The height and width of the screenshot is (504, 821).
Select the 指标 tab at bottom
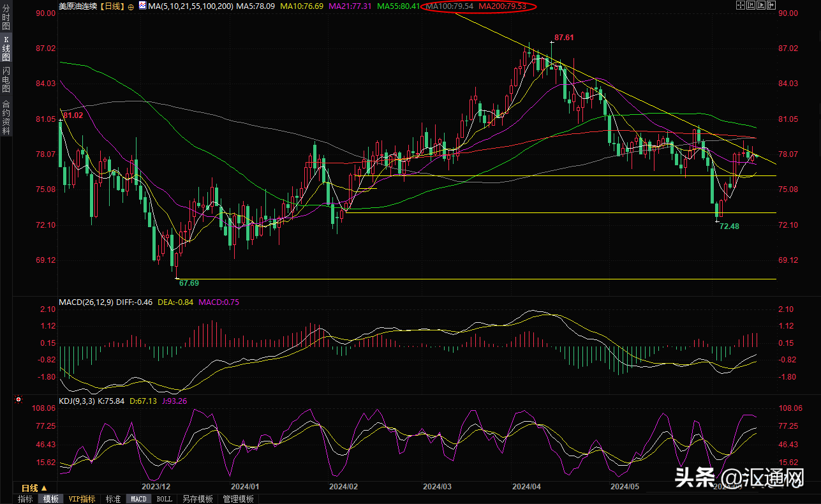[26, 499]
